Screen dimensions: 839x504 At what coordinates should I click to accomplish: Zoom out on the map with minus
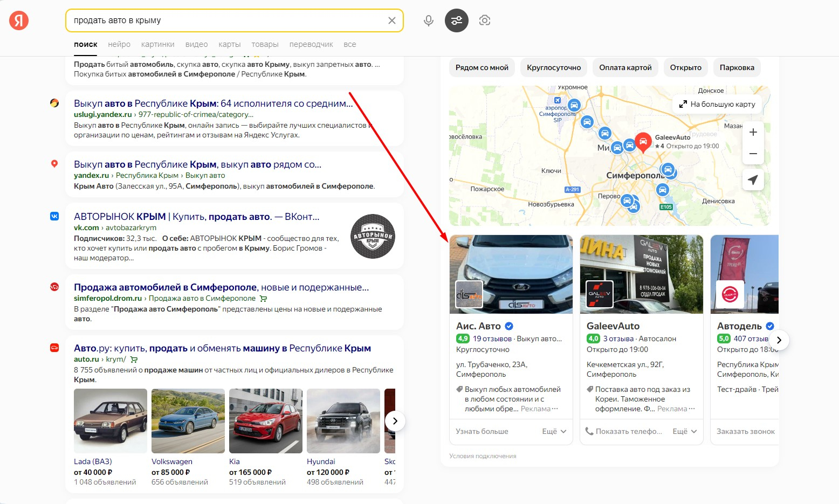pyautogui.click(x=753, y=154)
